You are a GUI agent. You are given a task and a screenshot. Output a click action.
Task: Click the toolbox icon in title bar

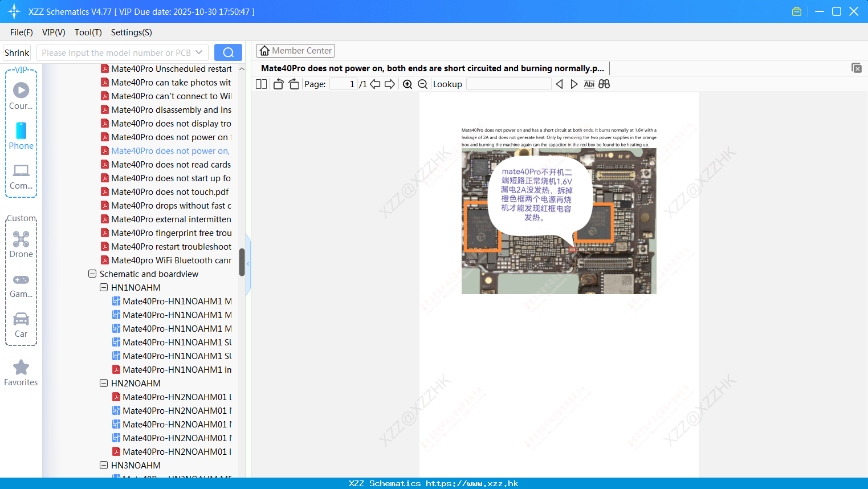click(x=797, y=11)
